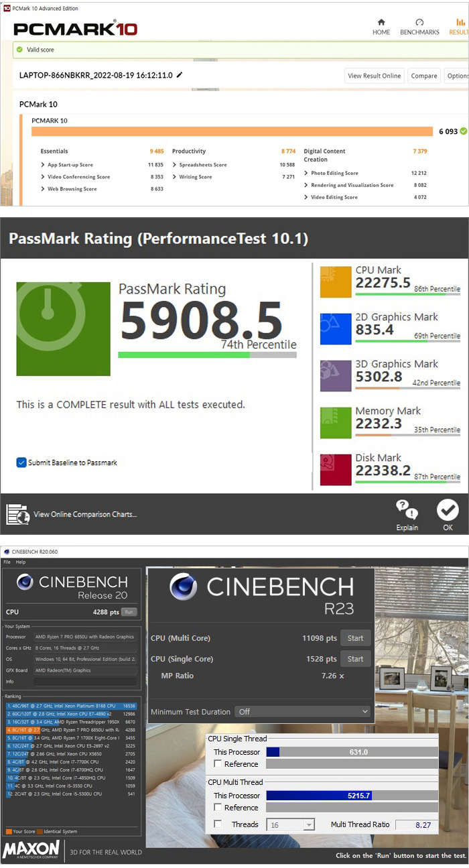Screen dimensions: 469x868
Task: Open View Online Comparison Charts link
Action: [85, 515]
